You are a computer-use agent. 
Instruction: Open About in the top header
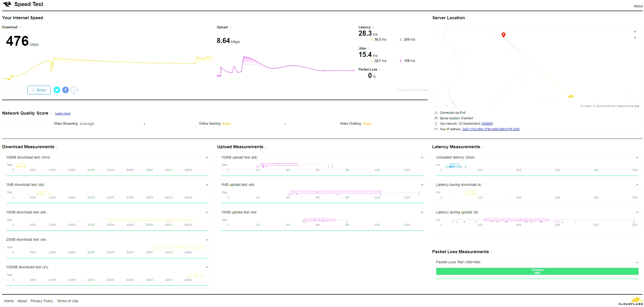(x=638, y=6)
